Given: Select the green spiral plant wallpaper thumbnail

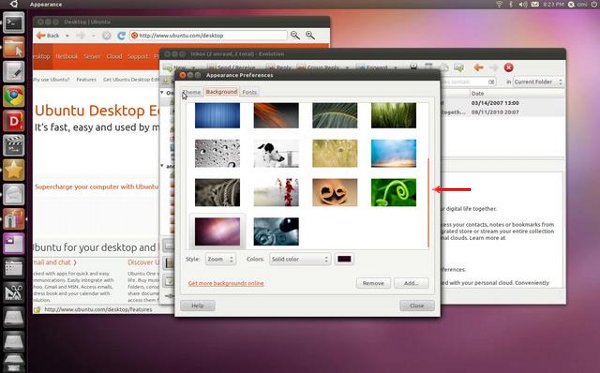Looking at the screenshot, I should (393, 192).
